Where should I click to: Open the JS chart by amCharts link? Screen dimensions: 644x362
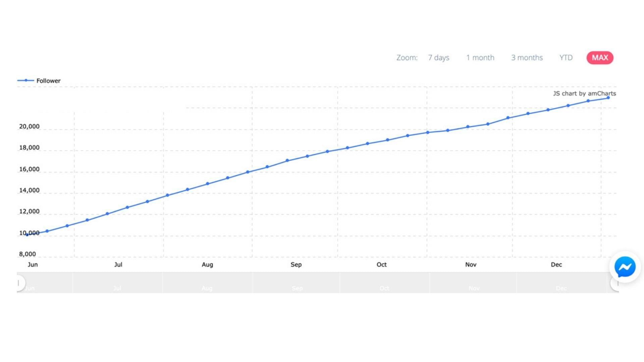click(x=584, y=94)
